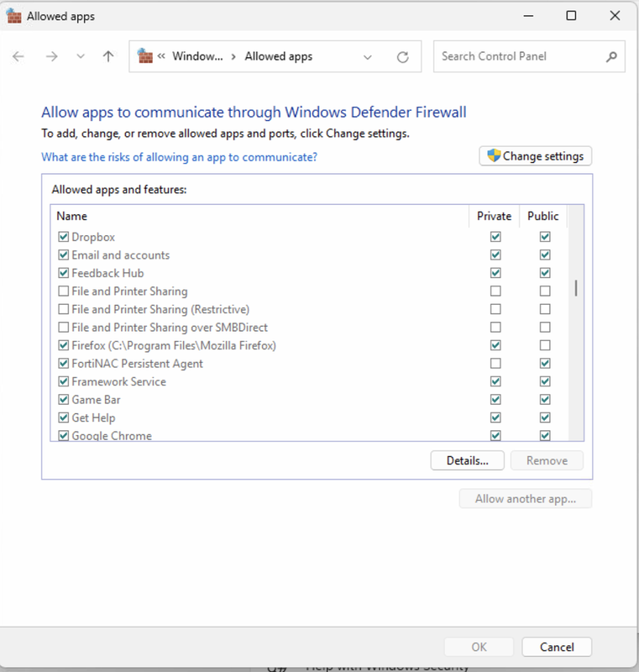Viewport: 639px width, 672px height.
Task: Select the Email and accounts row text
Action: (x=121, y=255)
